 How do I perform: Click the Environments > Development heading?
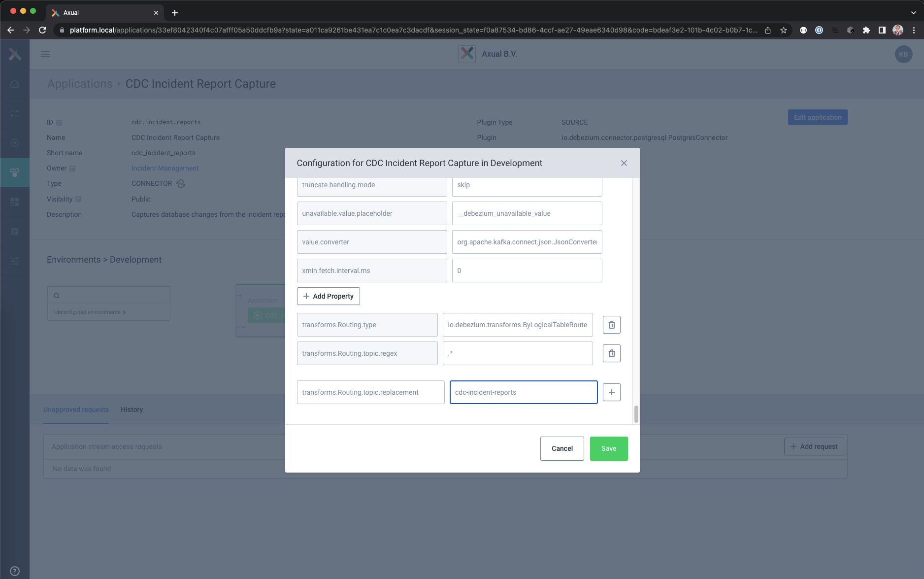104,260
